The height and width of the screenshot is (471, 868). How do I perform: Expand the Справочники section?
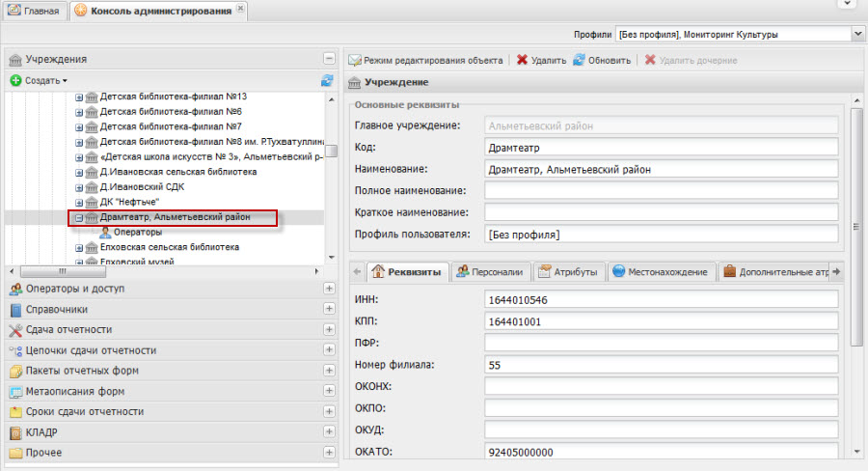tap(329, 310)
